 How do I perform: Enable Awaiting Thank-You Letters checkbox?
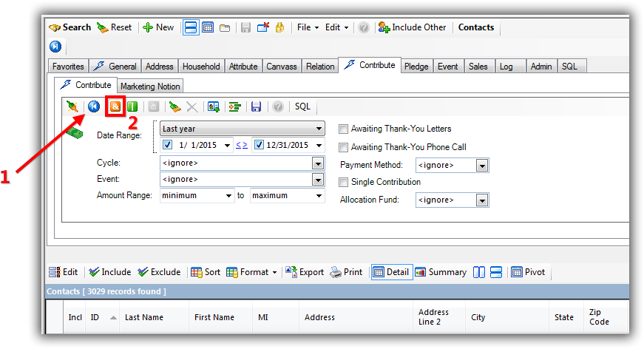tap(343, 129)
